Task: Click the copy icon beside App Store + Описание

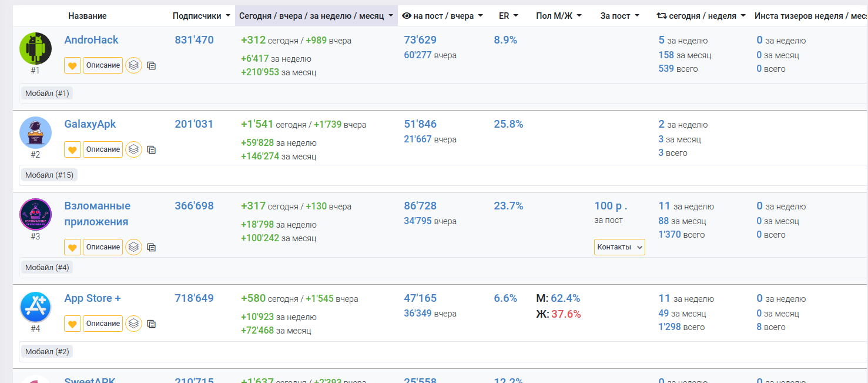Action: tap(151, 324)
